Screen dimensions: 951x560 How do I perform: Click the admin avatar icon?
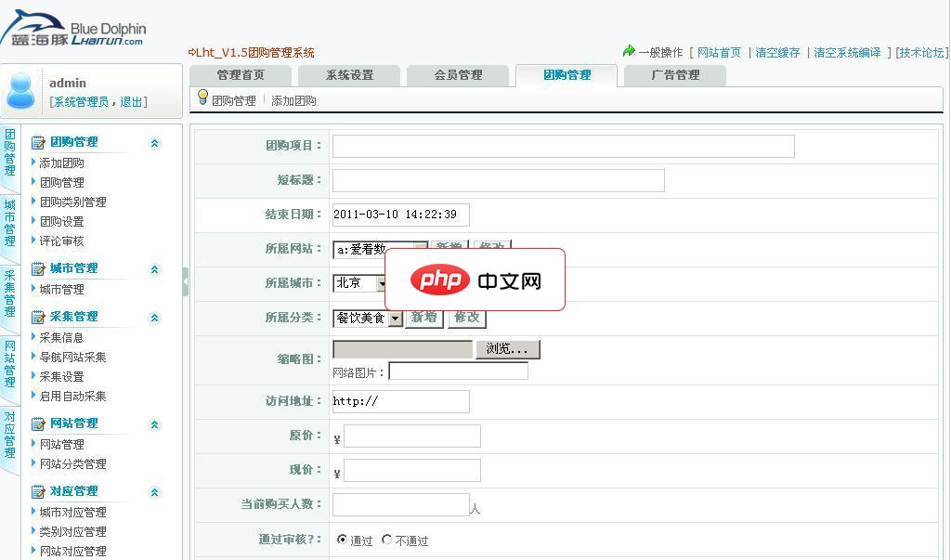pos(22,90)
